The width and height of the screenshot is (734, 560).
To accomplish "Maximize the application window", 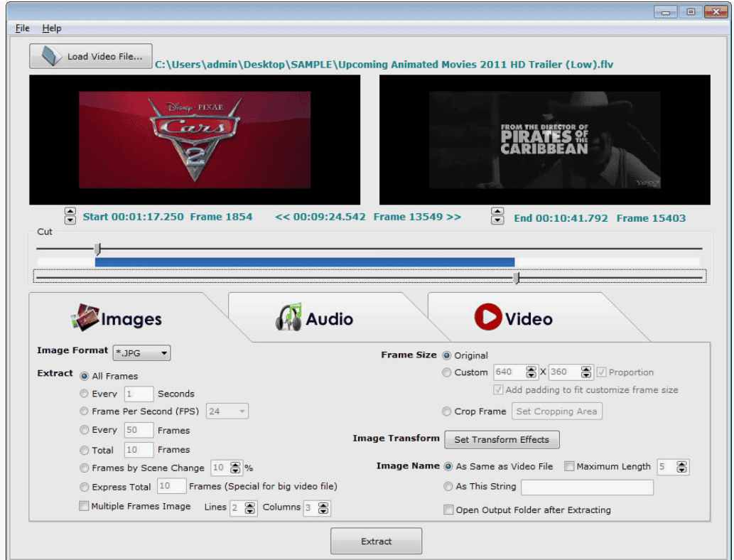I will [x=691, y=11].
